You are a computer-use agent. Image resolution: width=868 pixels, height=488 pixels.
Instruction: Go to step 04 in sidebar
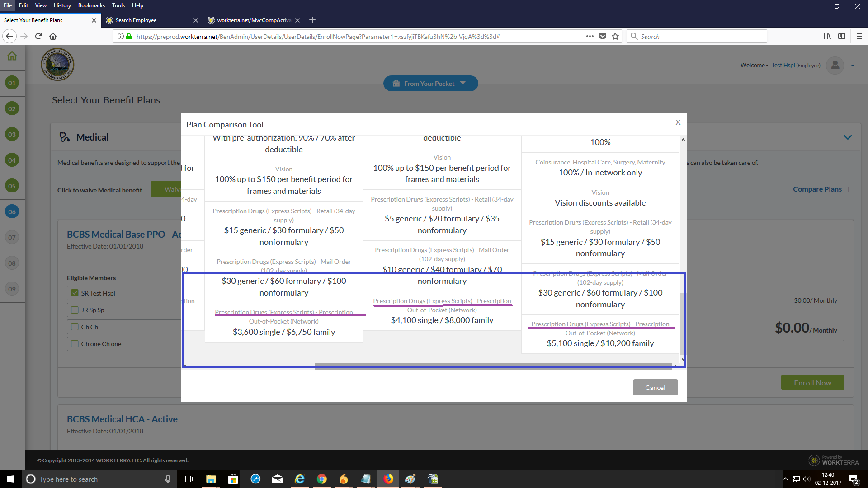pyautogui.click(x=12, y=160)
